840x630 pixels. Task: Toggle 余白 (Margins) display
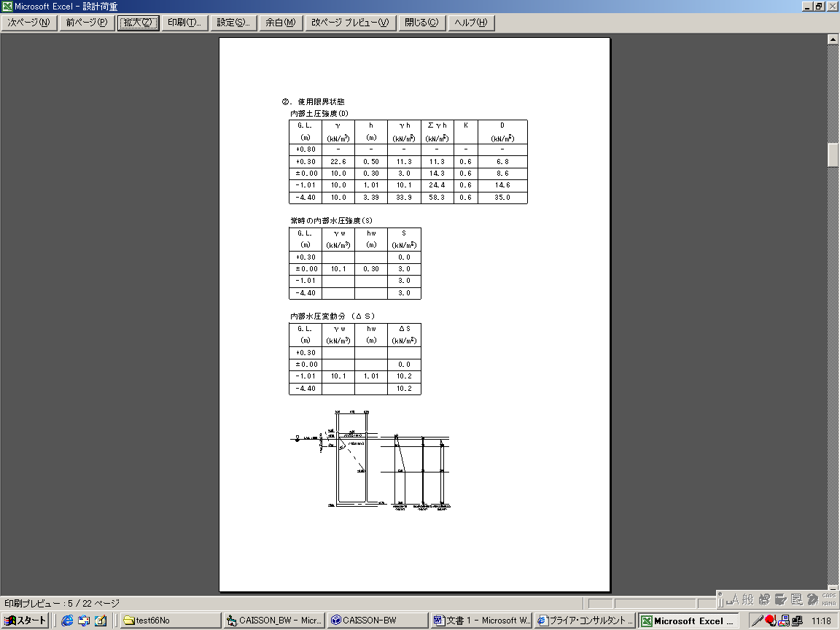tap(280, 23)
